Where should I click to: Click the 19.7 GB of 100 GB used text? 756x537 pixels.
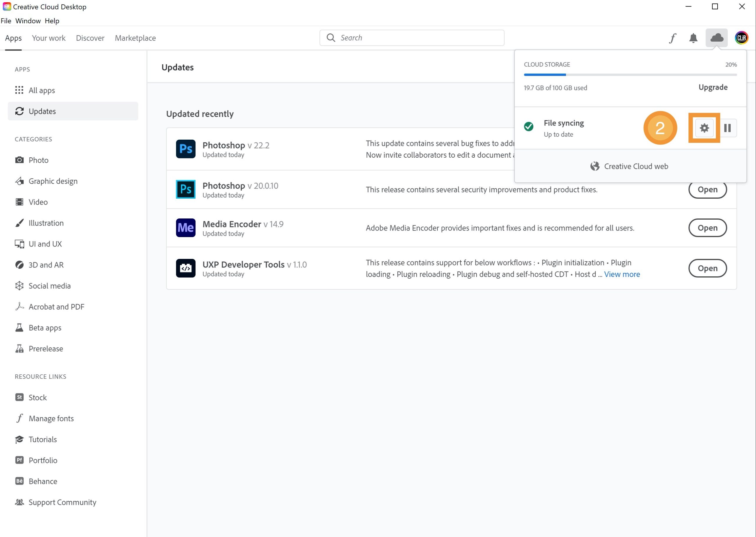(x=555, y=88)
